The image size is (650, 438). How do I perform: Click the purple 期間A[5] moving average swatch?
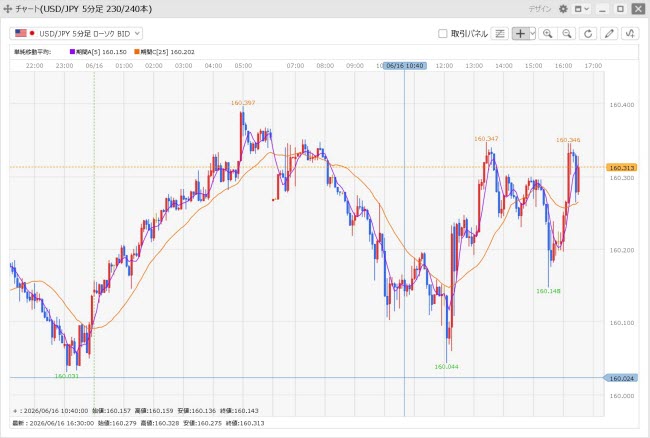click(72, 52)
